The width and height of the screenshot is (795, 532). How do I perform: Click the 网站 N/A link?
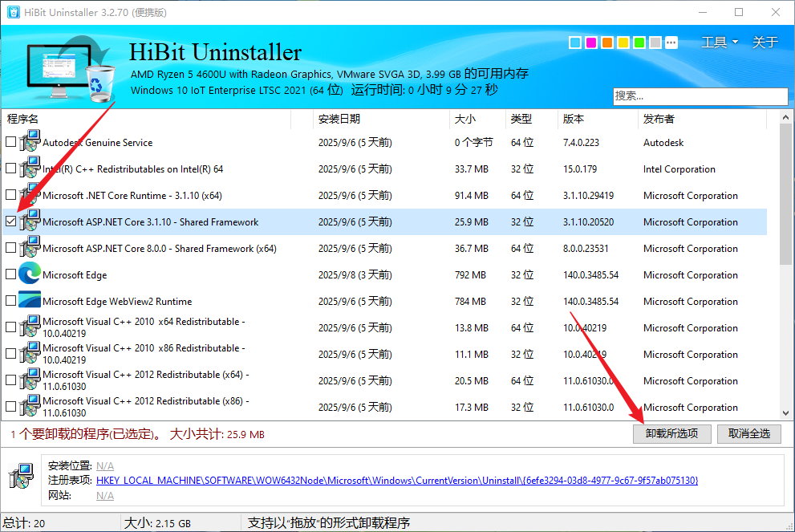pos(105,495)
